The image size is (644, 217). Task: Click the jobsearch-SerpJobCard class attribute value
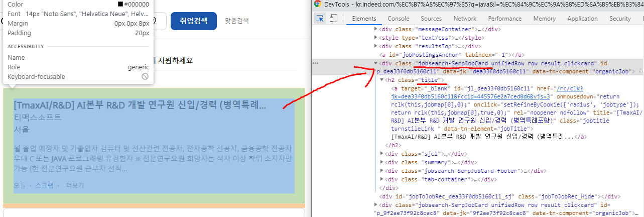coord(453,63)
